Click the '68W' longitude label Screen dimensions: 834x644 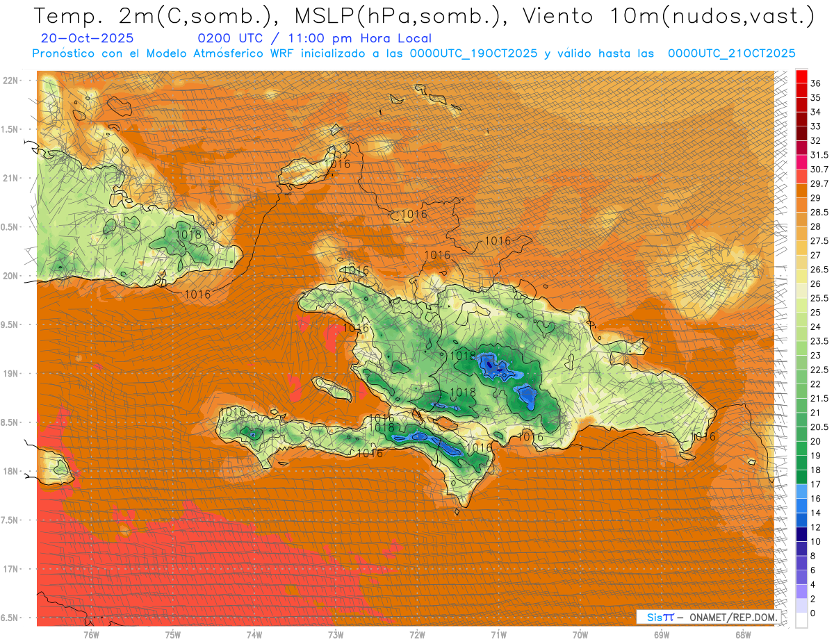[743, 634]
